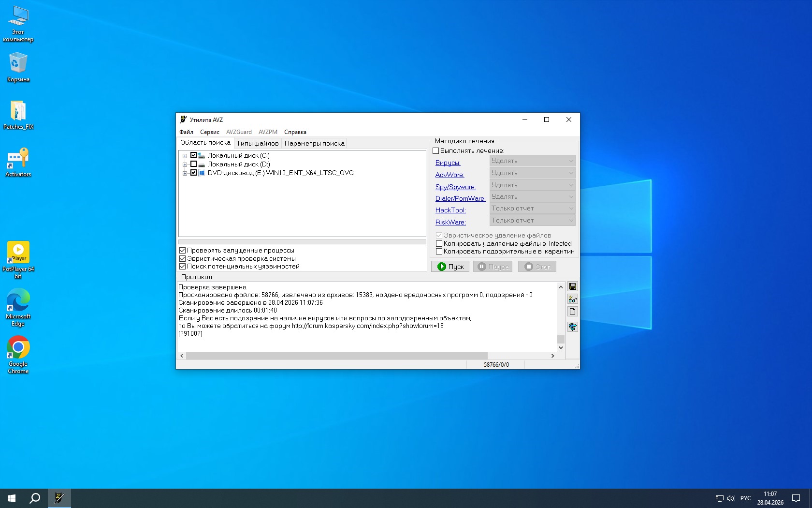Expand the Локальный диск (D:) tree node
The height and width of the screenshot is (508, 812).
pos(185,164)
